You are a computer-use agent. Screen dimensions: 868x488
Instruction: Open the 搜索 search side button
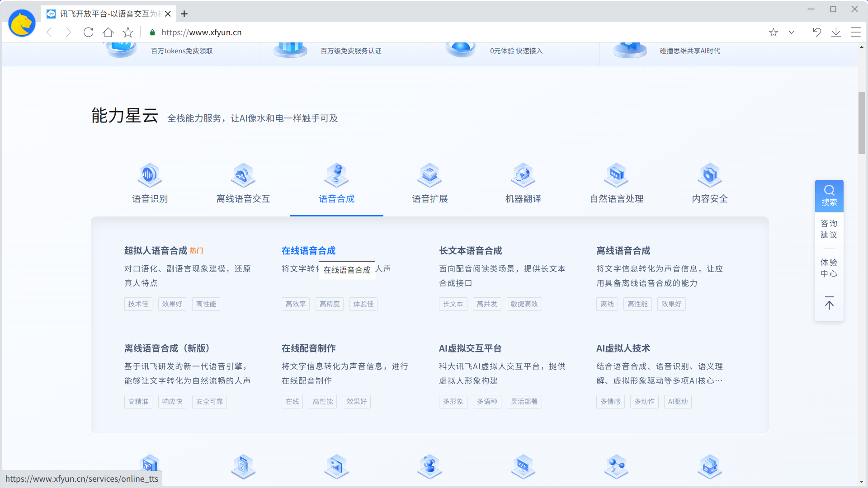click(x=829, y=196)
